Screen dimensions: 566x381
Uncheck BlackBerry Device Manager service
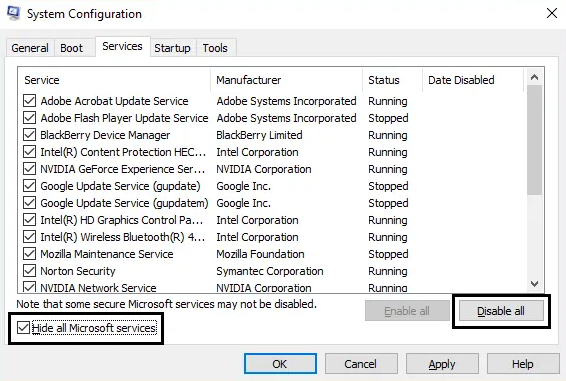pos(30,135)
